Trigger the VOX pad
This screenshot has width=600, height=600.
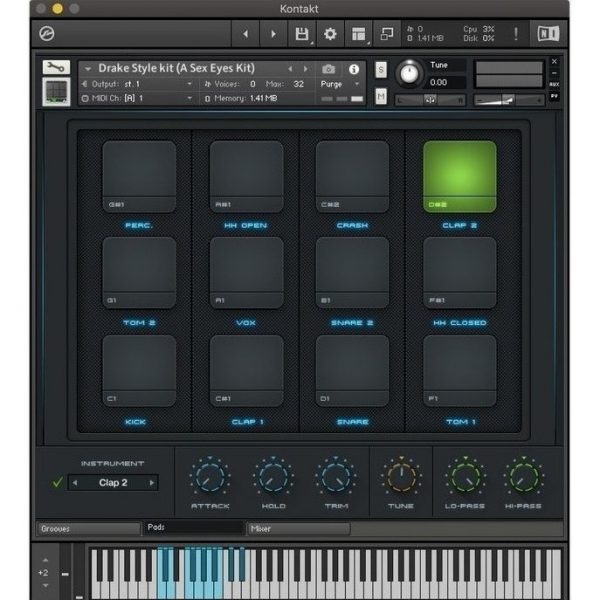(246, 273)
